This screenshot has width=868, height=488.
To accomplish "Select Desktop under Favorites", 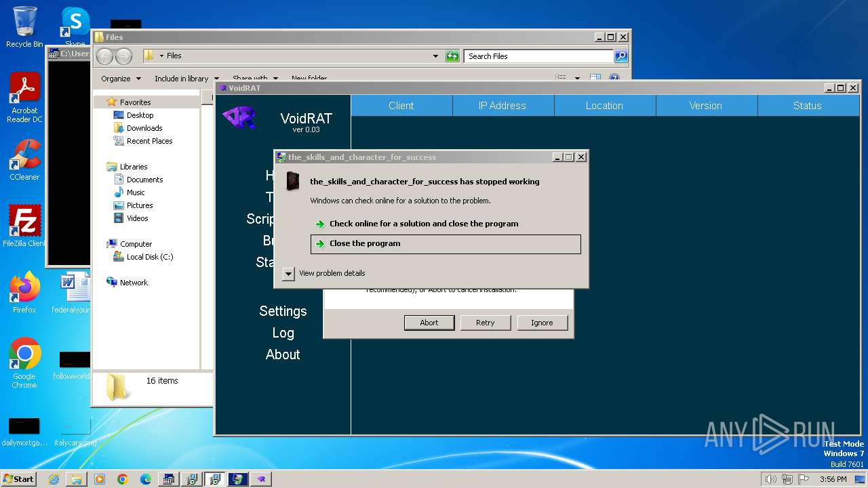I will (140, 115).
